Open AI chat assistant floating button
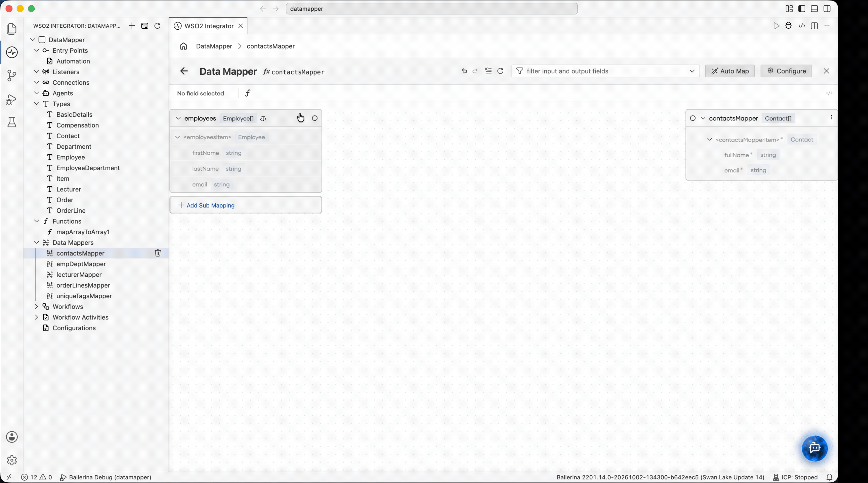Image resolution: width=868 pixels, height=483 pixels. [815, 448]
